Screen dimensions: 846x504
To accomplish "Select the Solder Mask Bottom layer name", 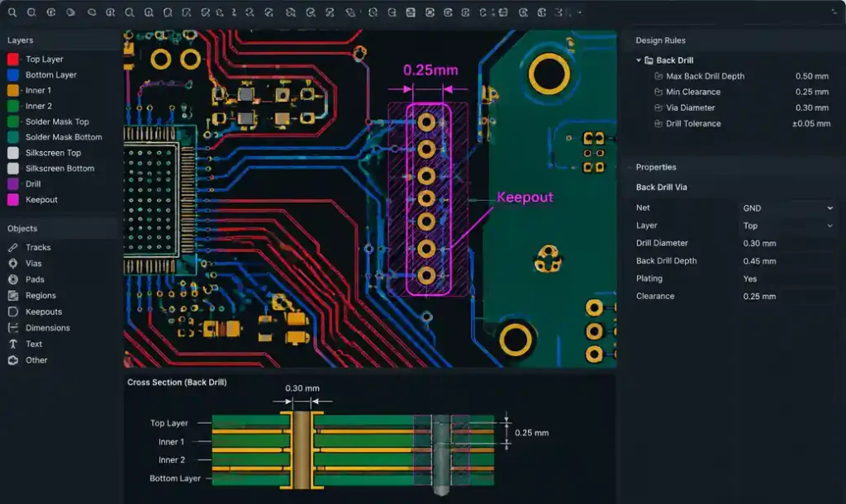I will (x=64, y=137).
